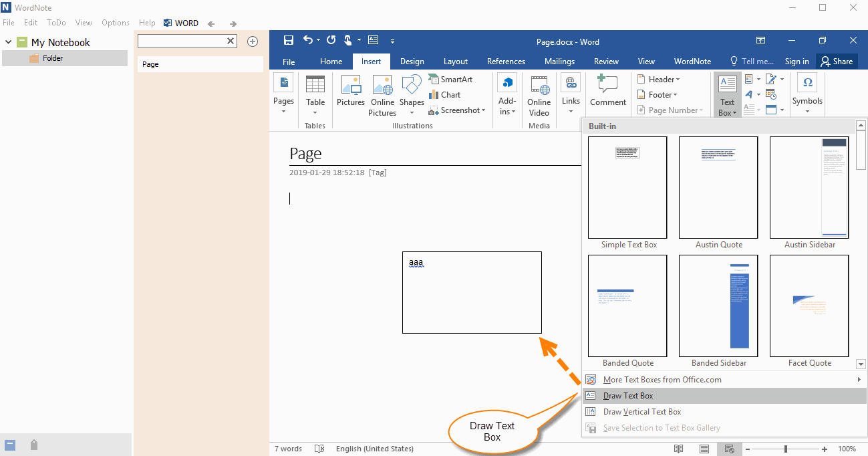Insert the Date and Time

pos(772,94)
